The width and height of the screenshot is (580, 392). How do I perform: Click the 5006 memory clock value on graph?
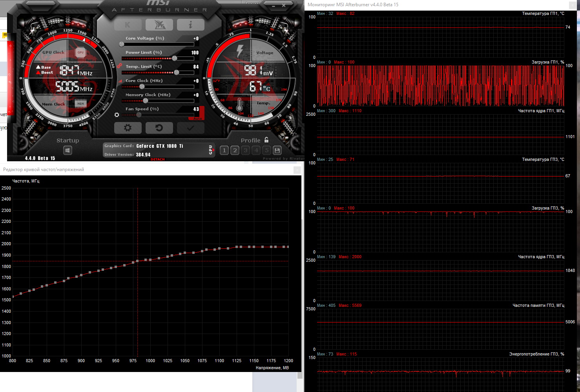point(570,322)
